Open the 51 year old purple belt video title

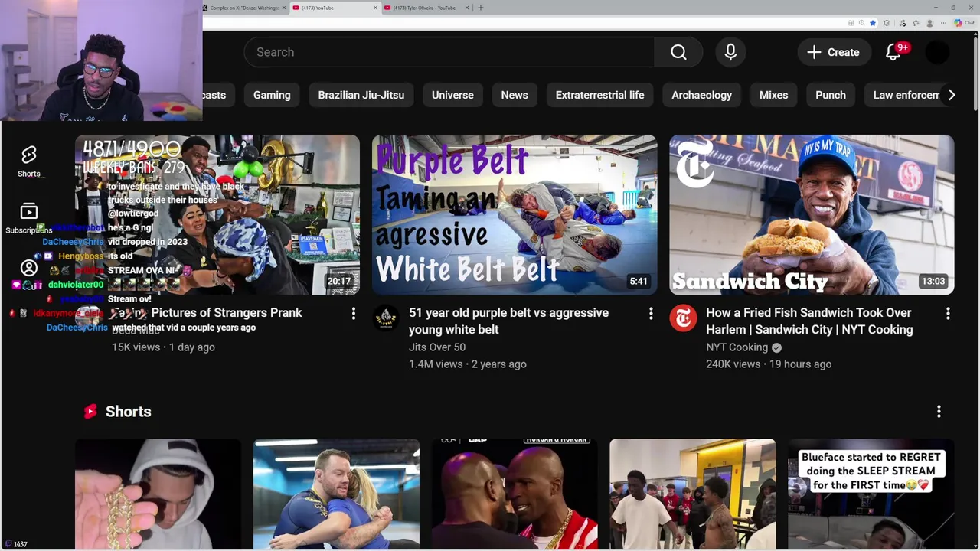508,321
